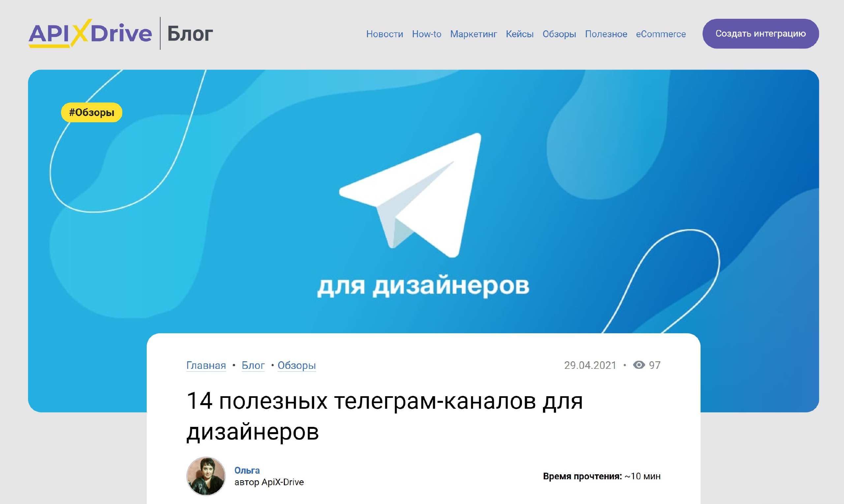Open the Полезное menu item
The image size is (844, 504).
tap(606, 34)
